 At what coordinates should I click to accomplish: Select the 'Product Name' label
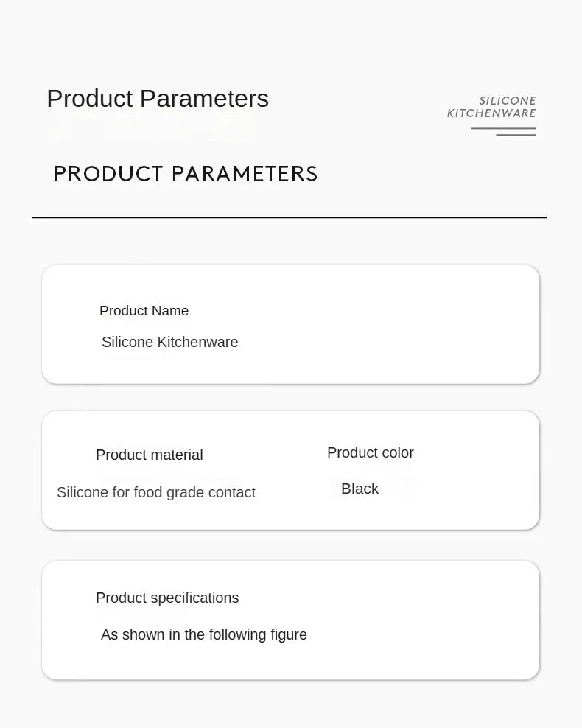pyautogui.click(x=144, y=311)
